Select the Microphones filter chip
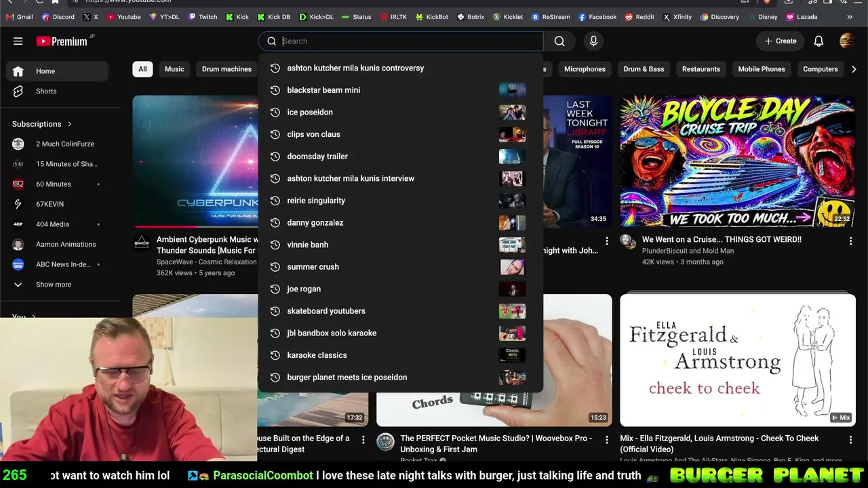Viewport: 868px width, 488px height. tap(585, 69)
